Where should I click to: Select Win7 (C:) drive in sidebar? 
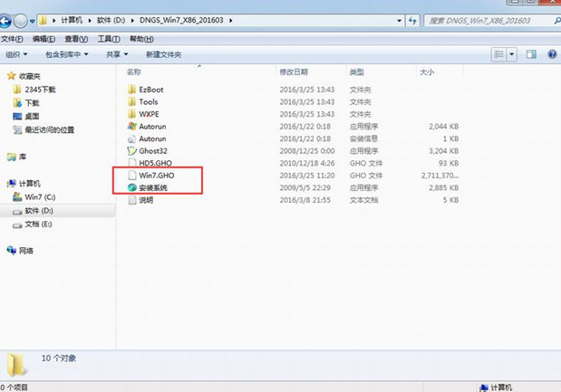34,196
